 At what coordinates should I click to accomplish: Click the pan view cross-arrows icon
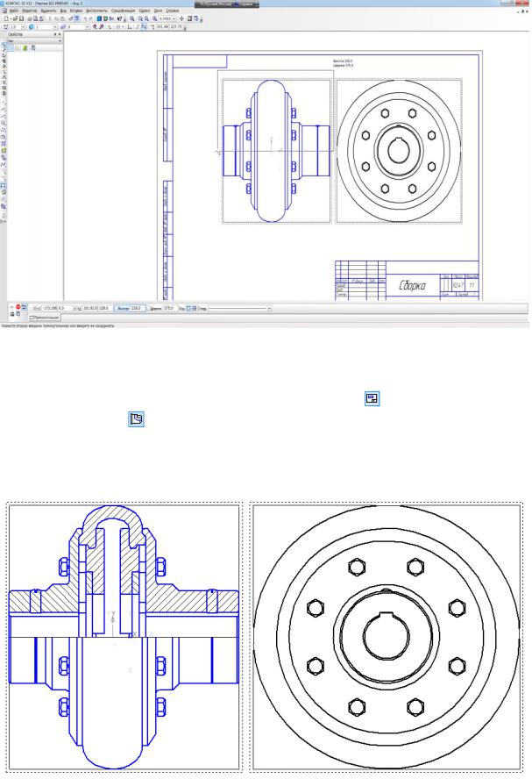(x=181, y=18)
